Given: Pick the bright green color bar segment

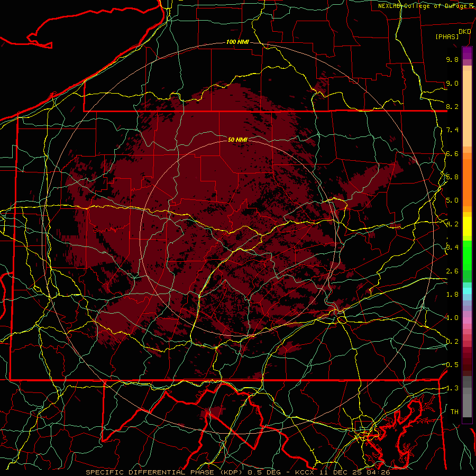Looking at the screenshot, I should pyautogui.click(x=467, y=255).
